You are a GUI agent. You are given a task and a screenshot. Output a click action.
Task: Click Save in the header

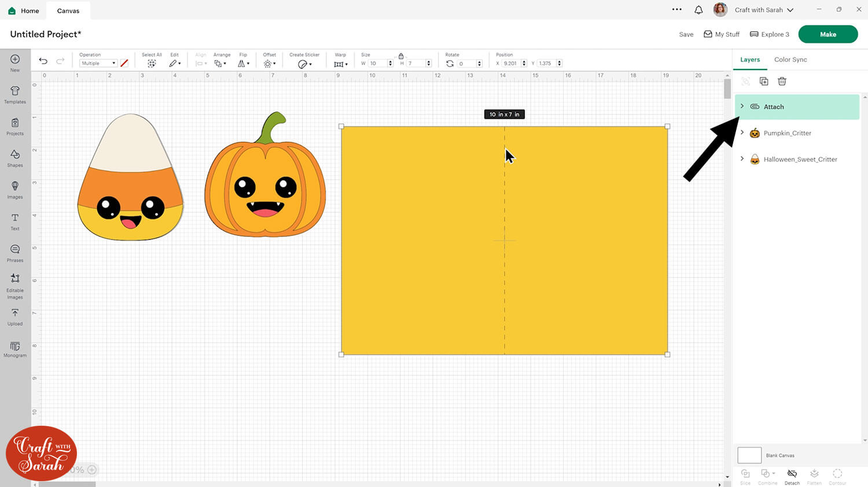pyautogui.click(x=686, y=35)
